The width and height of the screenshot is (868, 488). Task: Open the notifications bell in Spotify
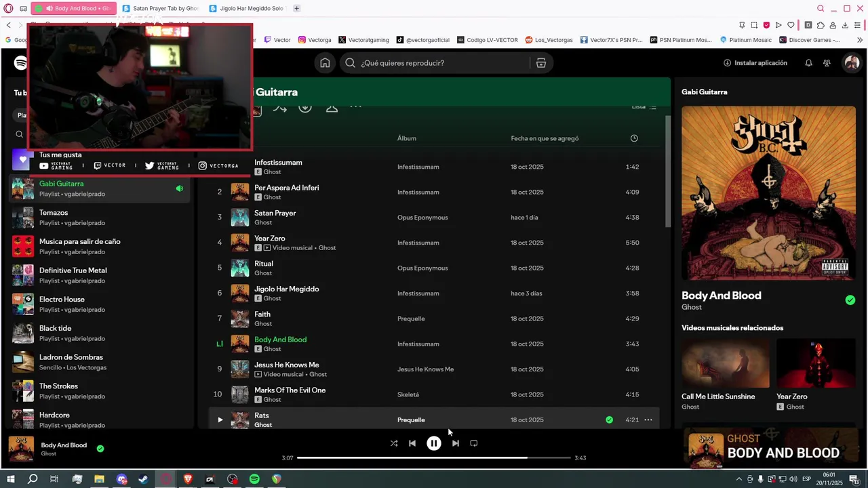click(x=808, y=63)
